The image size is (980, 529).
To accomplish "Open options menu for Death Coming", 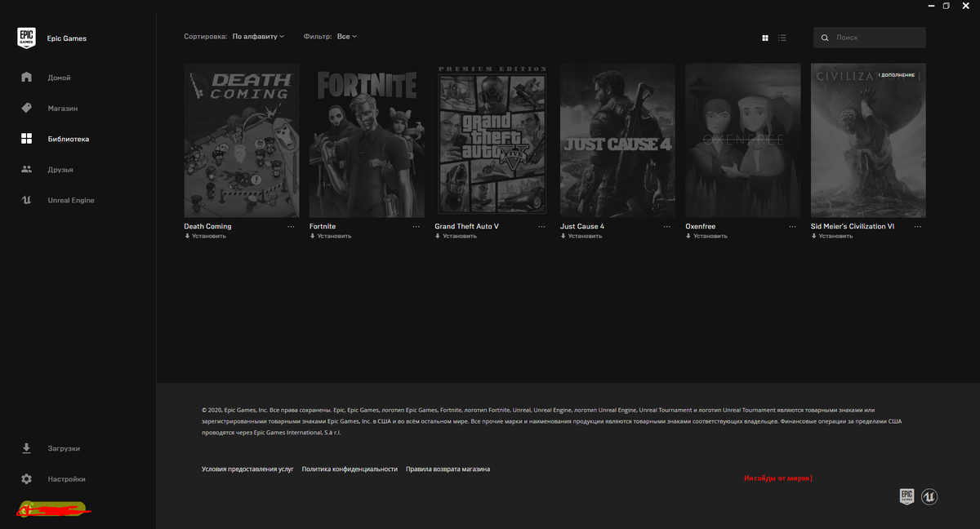I will 292,226.
